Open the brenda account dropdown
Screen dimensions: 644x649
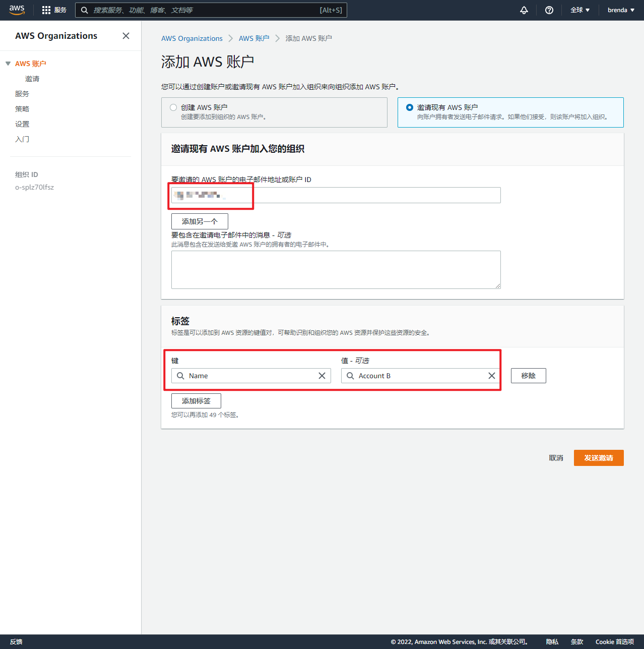click(621, 10)
